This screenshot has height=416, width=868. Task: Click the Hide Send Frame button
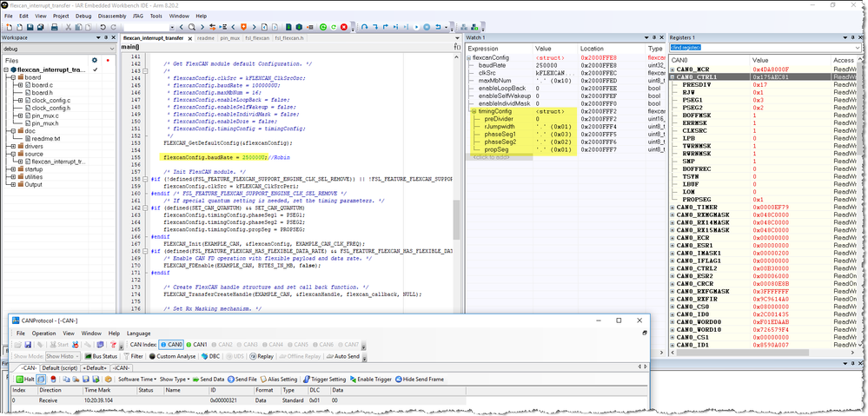(421, 380)
